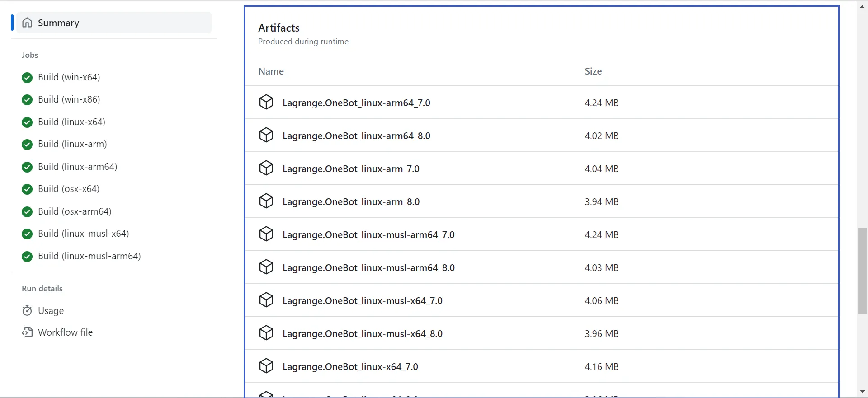
Task: Click the Run details section label
Action: coord(42,289)
